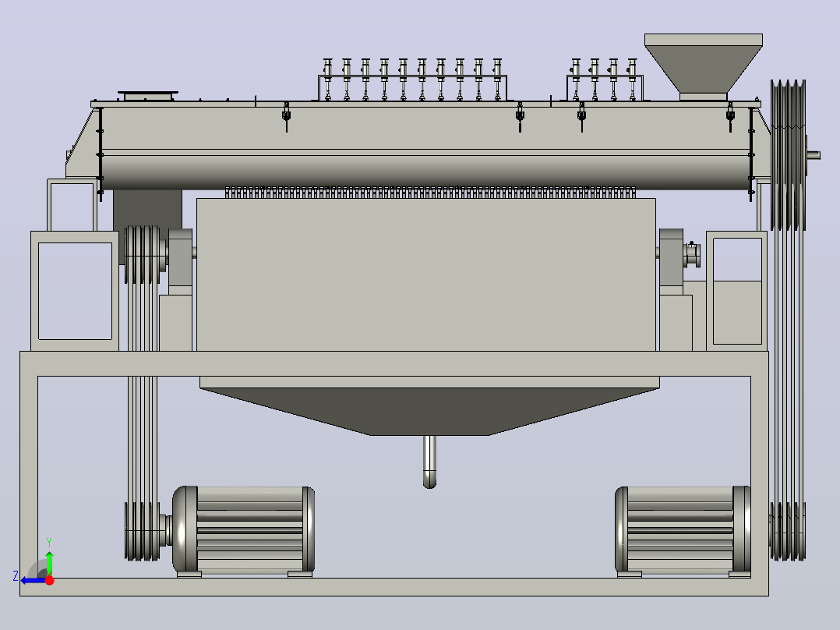Pick the round port cover on top left
840x630 pixels.
point(148,95)
